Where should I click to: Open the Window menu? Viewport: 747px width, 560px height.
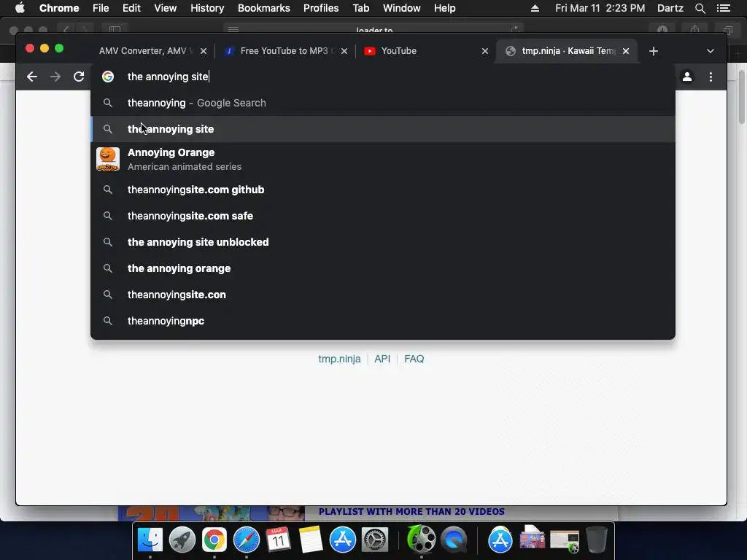tap(402, 8)
